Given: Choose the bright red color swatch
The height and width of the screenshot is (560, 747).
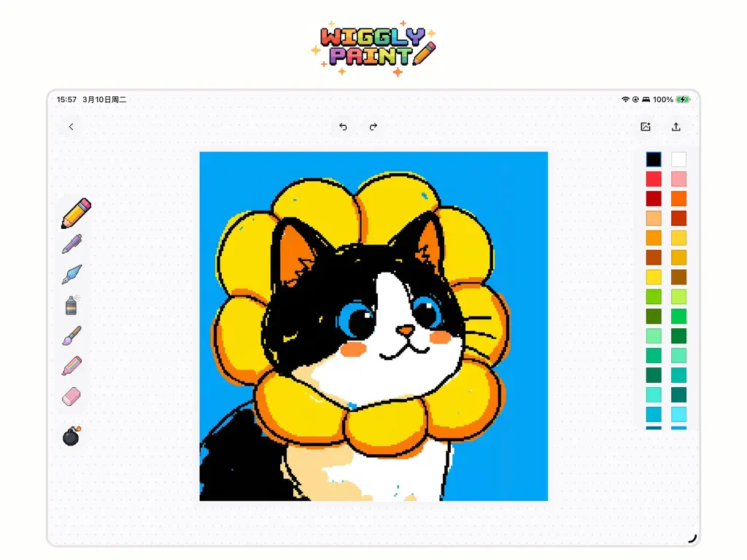Looking at the screenshot, I should (x=654, y=179).
